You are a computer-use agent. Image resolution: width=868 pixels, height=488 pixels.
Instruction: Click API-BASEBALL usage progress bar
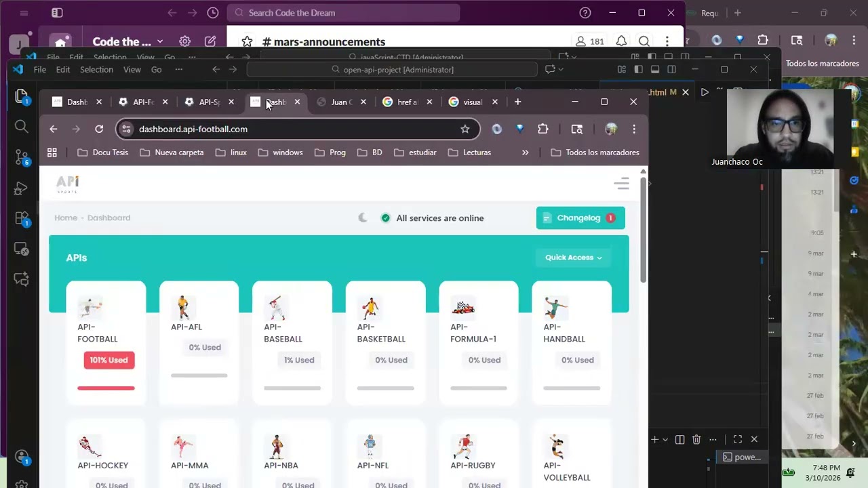coord(292,388)
